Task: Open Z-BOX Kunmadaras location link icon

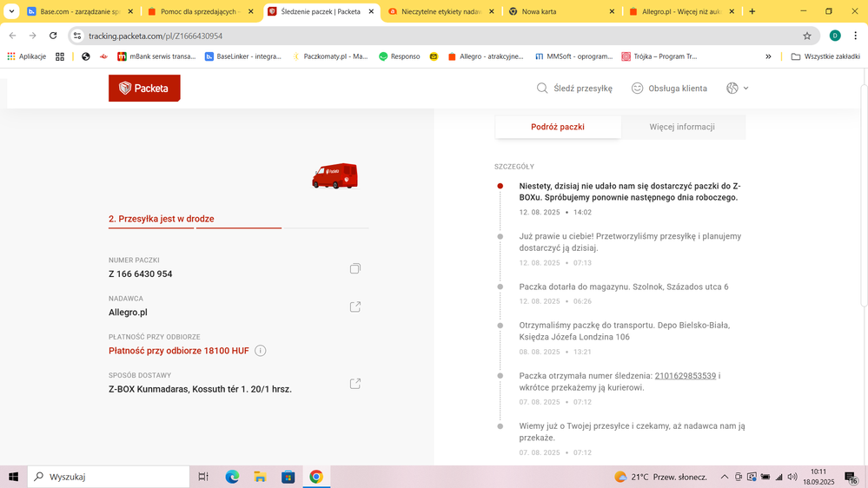Action: tap(354, 384)
